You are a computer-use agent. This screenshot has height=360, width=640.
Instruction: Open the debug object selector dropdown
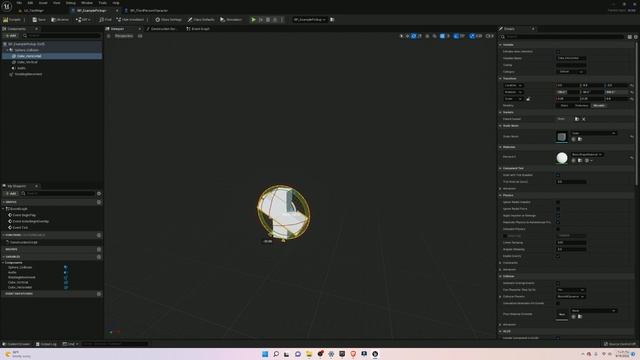[310, 20]
